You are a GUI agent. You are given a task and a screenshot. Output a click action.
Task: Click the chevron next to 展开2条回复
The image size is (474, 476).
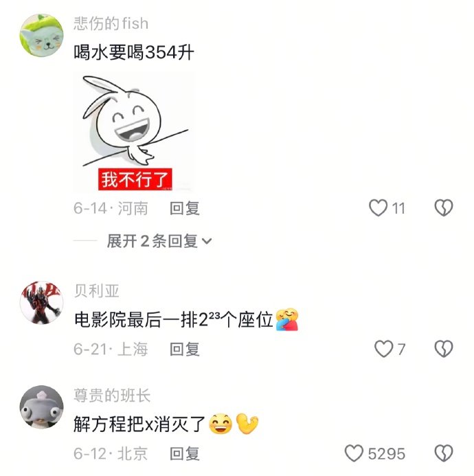point(207,242)
